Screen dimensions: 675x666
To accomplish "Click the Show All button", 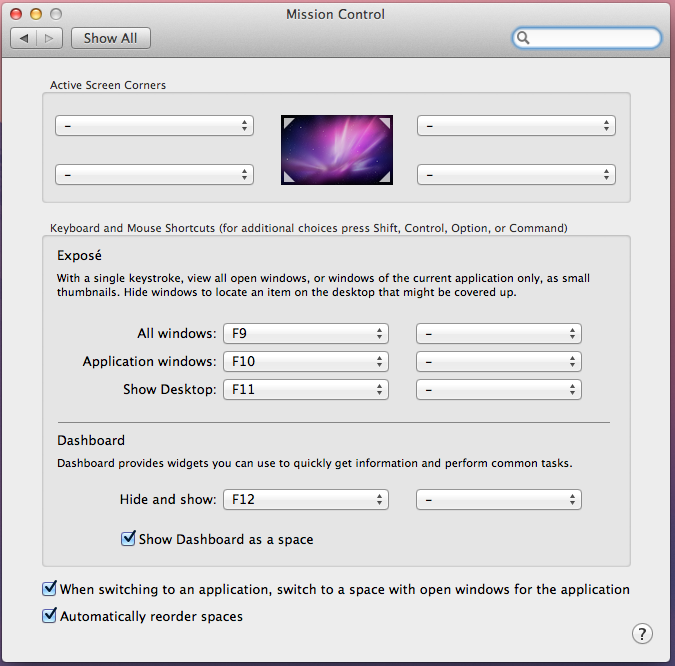I will point(111,38).
